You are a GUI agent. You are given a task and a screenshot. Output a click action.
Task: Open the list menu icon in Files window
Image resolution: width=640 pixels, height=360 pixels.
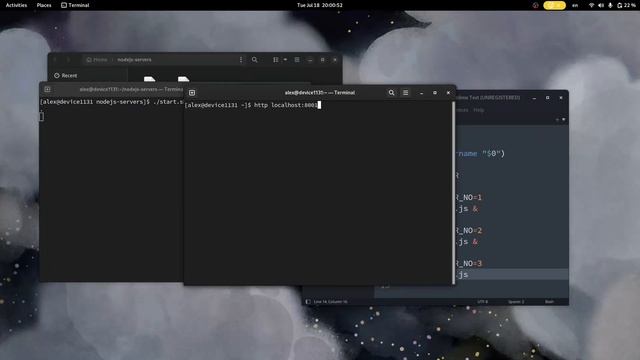pyautogui.click(x=297, y=60)
